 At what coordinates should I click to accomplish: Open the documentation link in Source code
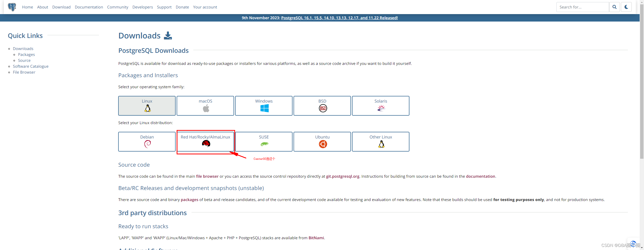(480, 176)
